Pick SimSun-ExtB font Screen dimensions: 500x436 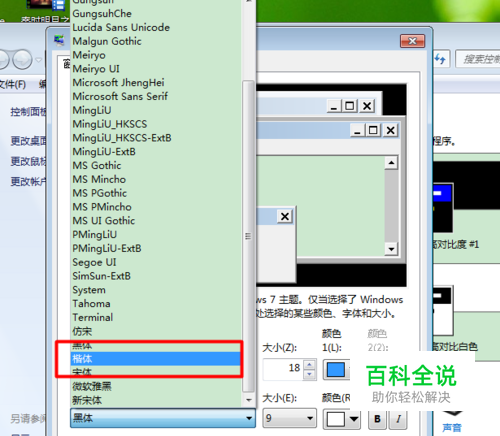[x=156, y=276]
